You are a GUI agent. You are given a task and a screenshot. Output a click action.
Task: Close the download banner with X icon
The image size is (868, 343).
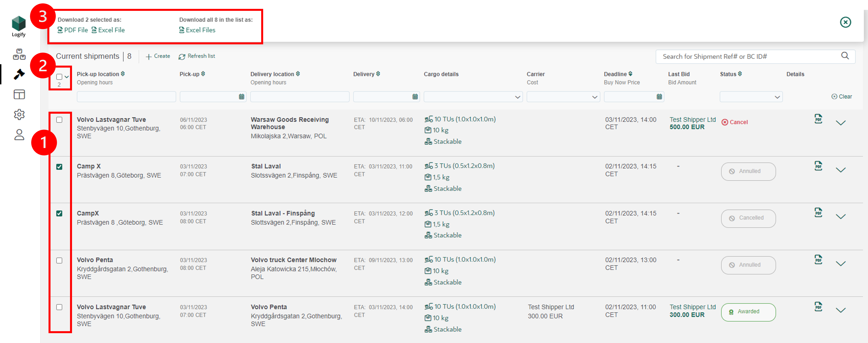(x=846, y=22)
